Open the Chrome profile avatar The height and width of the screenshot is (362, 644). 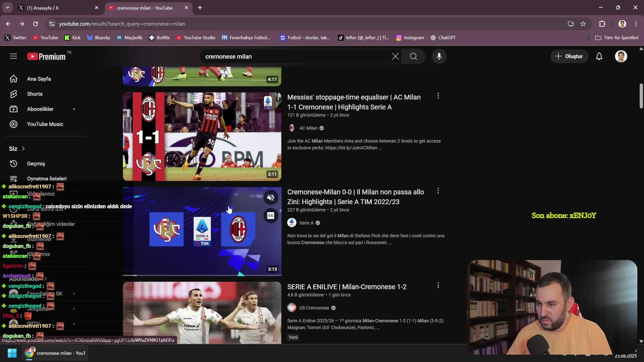click(x=622, y=24)
